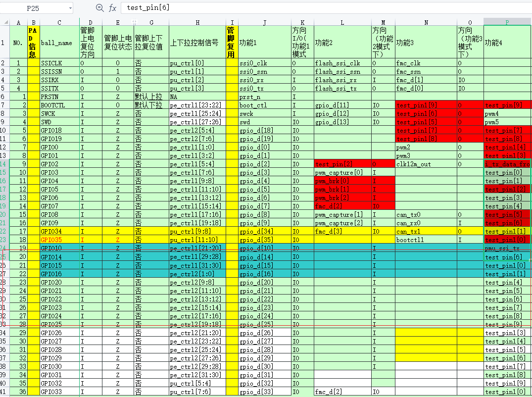Screen dimensions: 532x397
Task: Select column header H
Action: click(197, 22)
